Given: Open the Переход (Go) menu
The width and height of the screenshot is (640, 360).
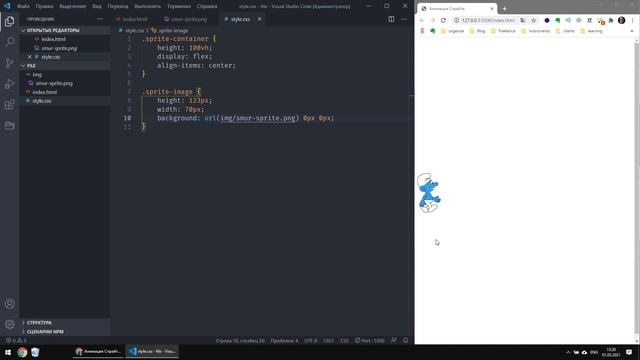Looking at the screenshot, I should click(x=118, y=6).
